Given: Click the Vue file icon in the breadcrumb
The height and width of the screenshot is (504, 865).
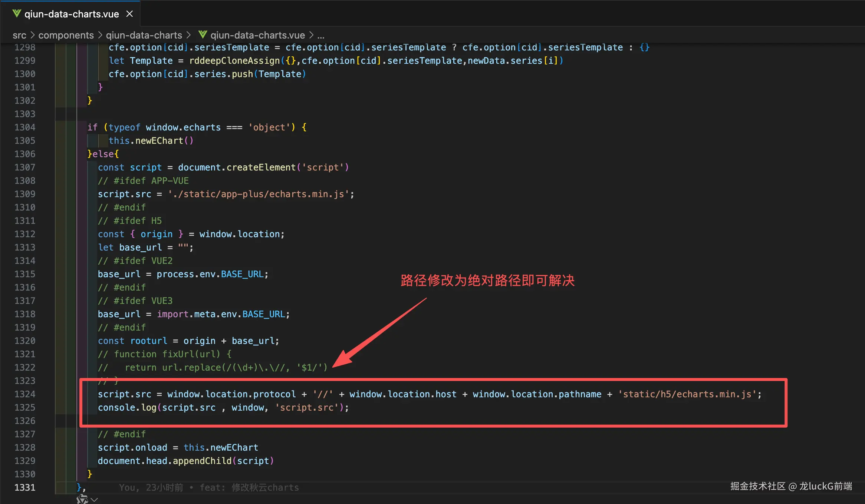Looking at the screenshot, I should click(x=203, y=35).
